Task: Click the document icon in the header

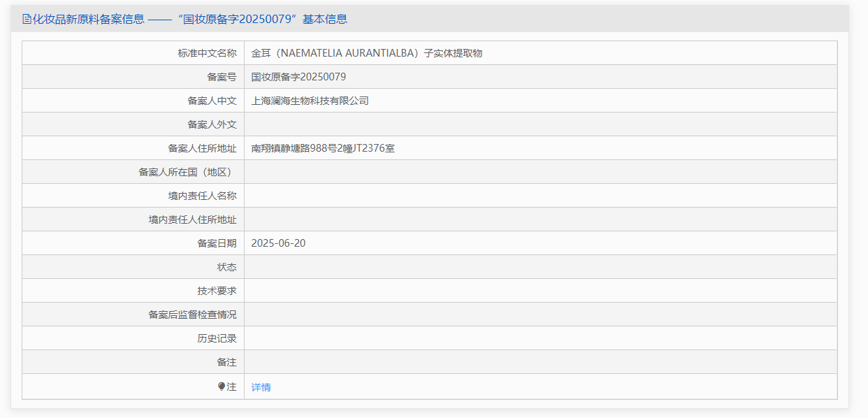Action: tap(27, 19)
